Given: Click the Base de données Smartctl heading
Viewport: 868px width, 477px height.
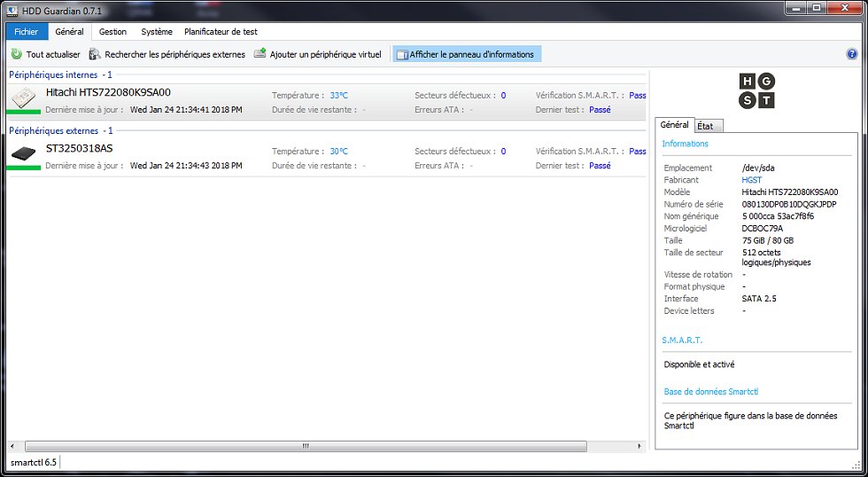Looking at the screenshot, I should click(x=710, y=392).
